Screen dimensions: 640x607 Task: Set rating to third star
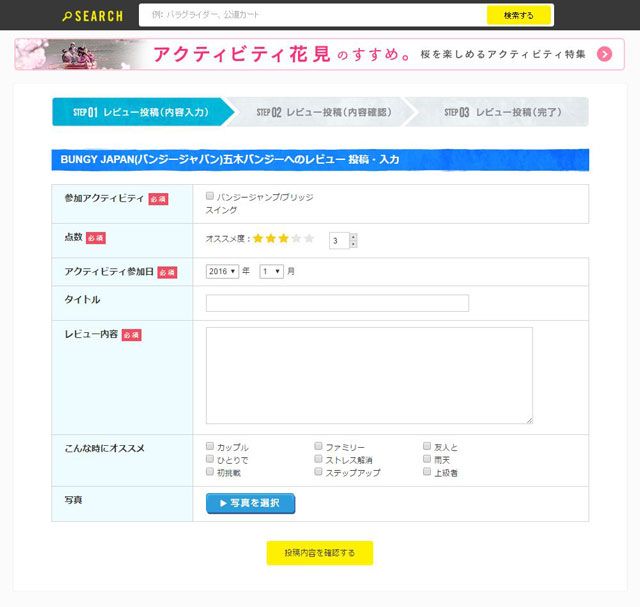pyautogui.click(x=284, y=238)
